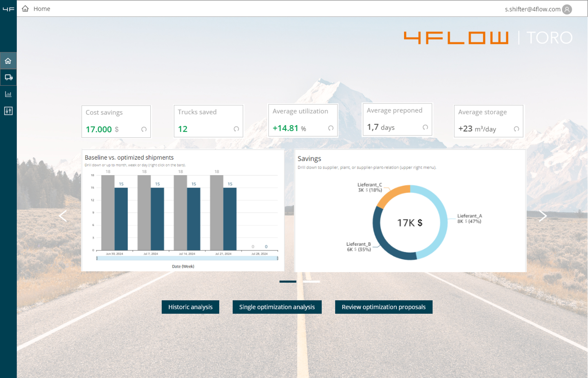The width and height of the screenshot is (588, 378).
Task: Go to previous slide with left chevron
Action: [x=63, y=216]
